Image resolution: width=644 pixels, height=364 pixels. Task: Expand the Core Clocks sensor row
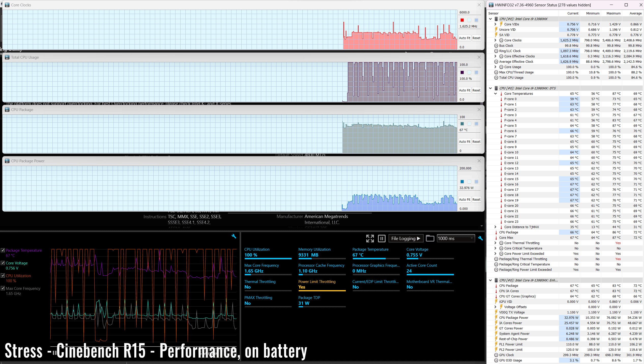tap(495, 40)
